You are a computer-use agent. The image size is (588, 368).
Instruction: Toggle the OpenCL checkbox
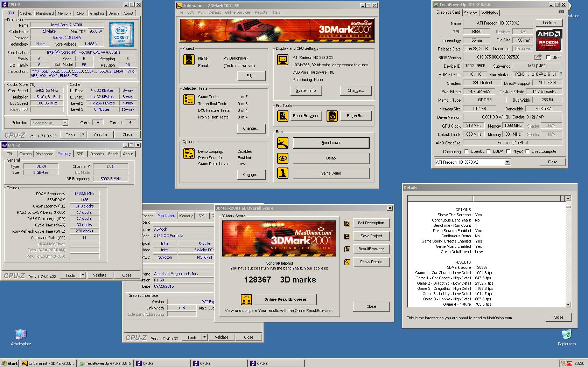click(467, 151)
